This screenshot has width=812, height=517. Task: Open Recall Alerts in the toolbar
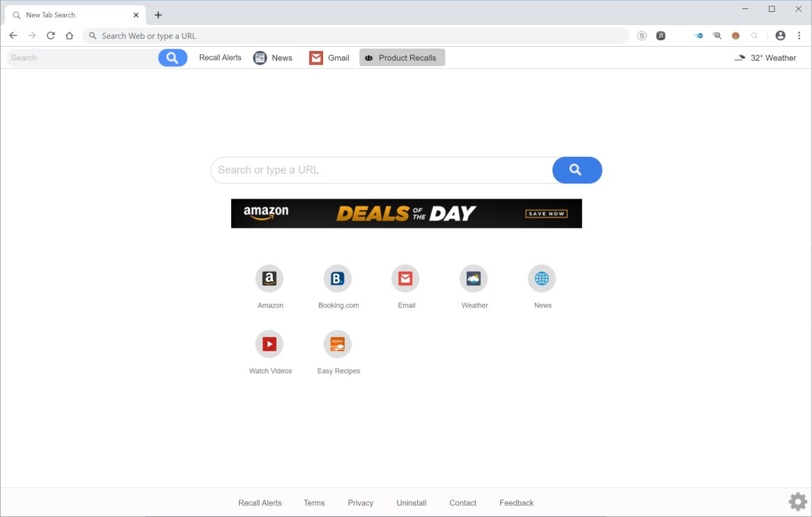[220, 58]
